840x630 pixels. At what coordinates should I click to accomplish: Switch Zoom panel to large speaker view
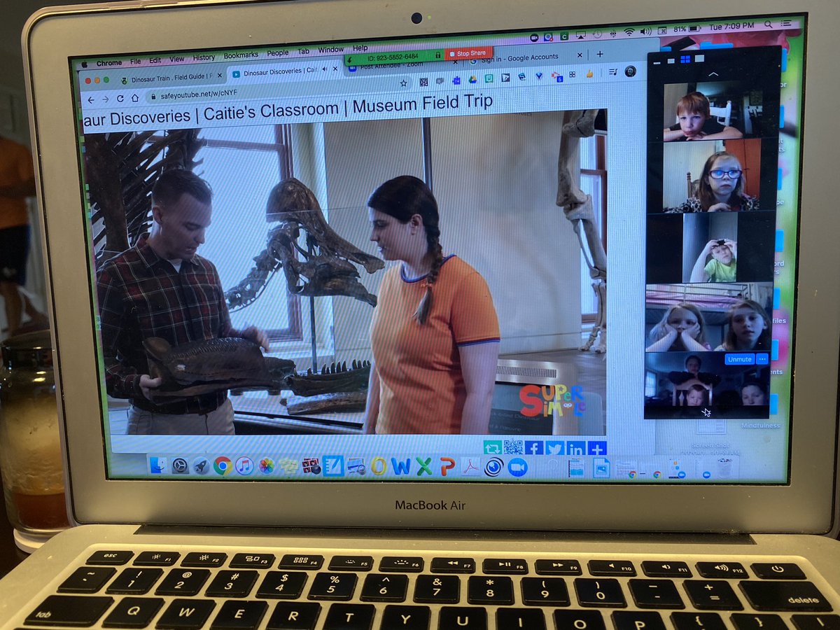701,60
